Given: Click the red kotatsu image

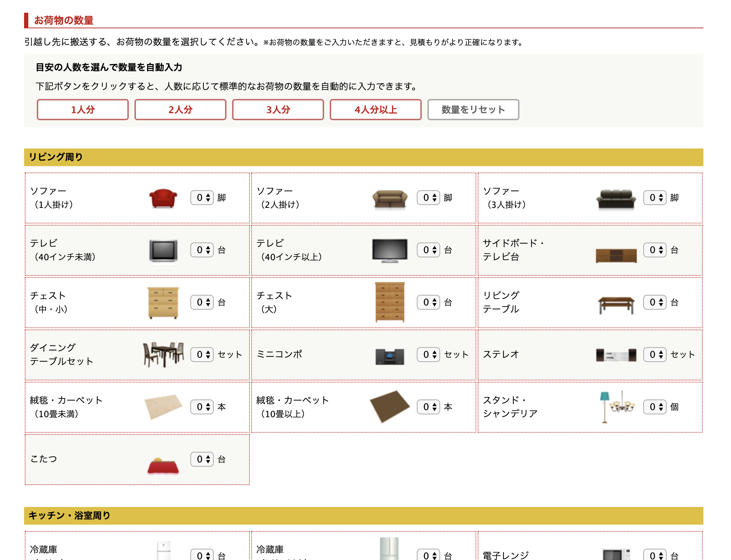Looking at the screenshot, I should coord(163,466).
